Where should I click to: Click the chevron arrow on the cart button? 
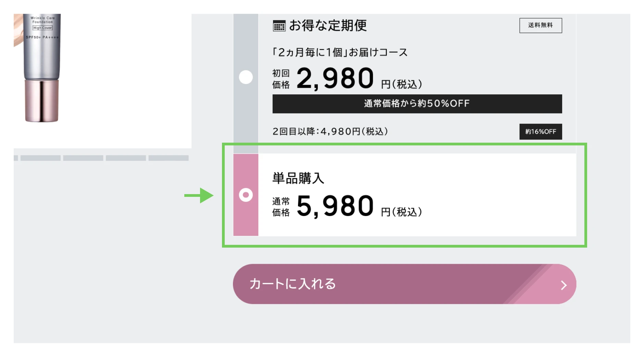click(x=563, y=285)
